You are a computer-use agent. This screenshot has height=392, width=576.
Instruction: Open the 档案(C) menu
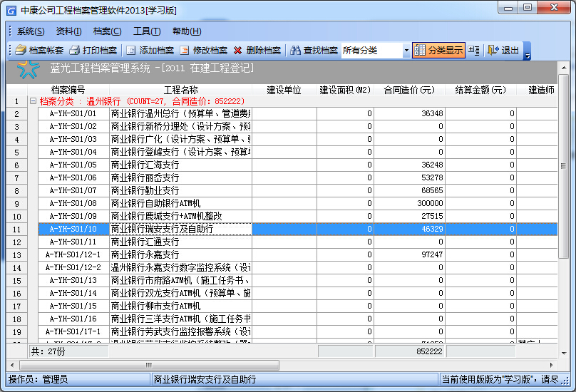point(107,31)
